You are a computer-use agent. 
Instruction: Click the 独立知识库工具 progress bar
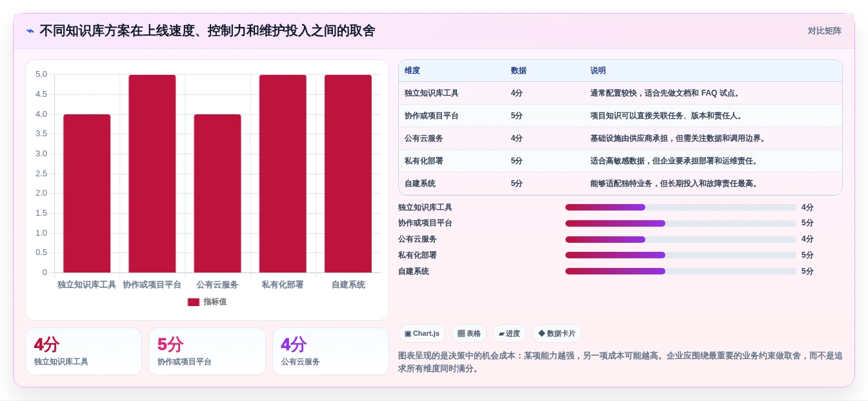point(681,207)
